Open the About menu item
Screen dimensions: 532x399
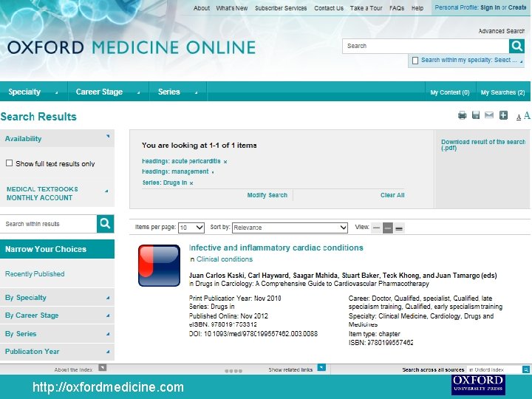(x=202, y=8)
